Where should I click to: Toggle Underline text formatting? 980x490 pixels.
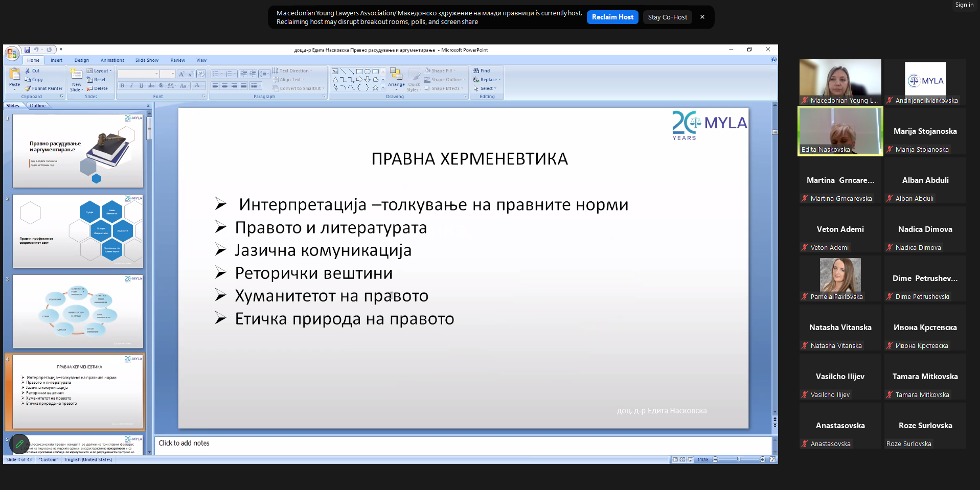[x=141, y=86]
